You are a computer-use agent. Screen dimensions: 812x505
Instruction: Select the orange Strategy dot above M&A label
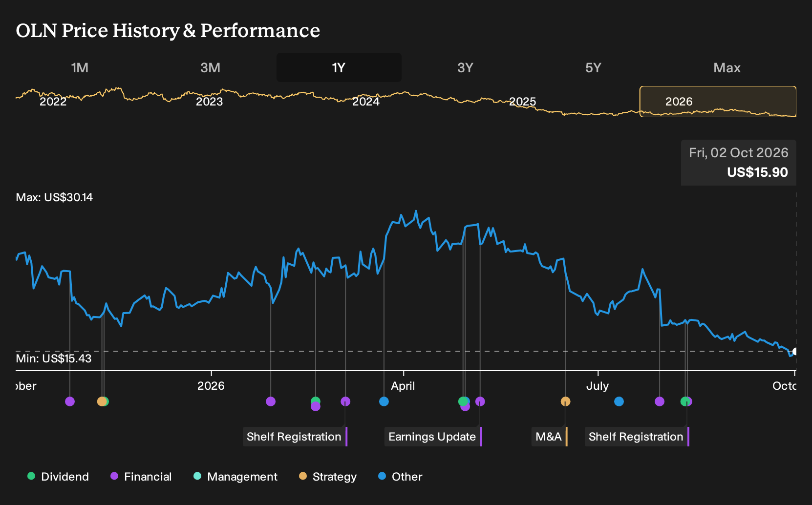point(565,401)
